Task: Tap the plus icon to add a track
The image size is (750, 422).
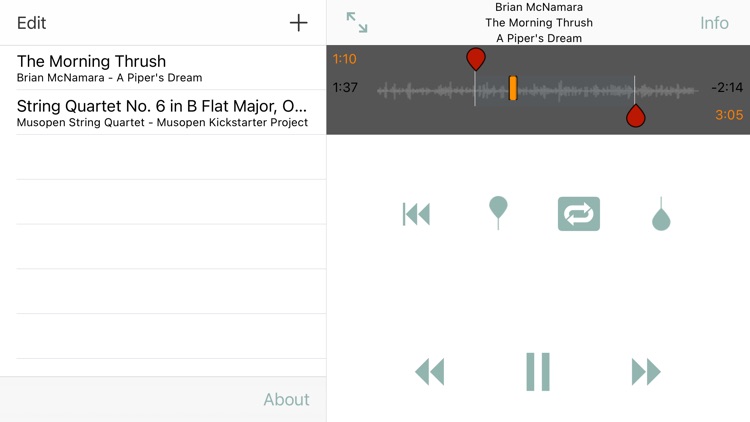Action: 298,22
